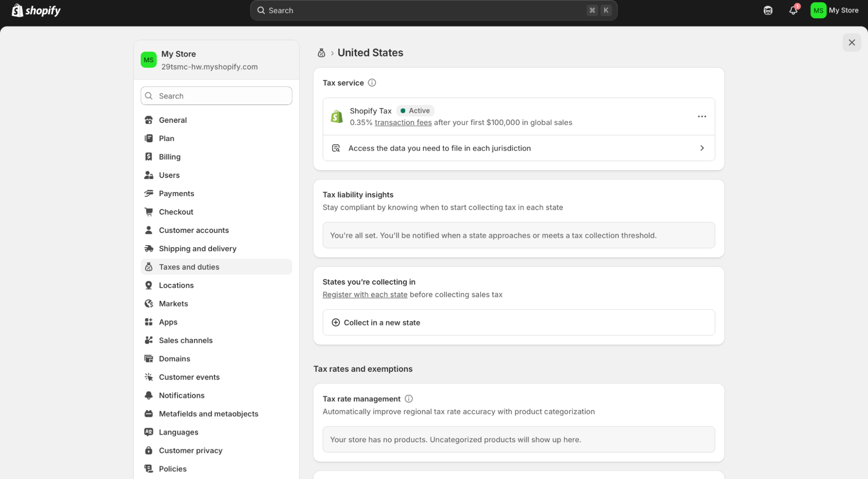The image size is (868, 479).
Task: Click the Billing receipt icon
Action: pyautogui.click(x=149, y=157)
